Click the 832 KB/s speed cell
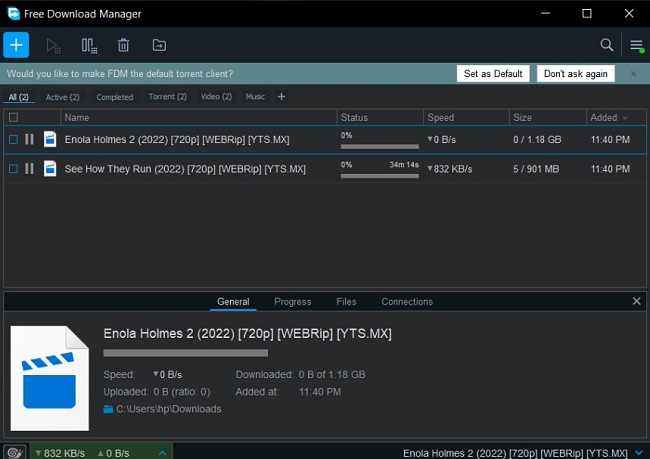 pos(450,169)
